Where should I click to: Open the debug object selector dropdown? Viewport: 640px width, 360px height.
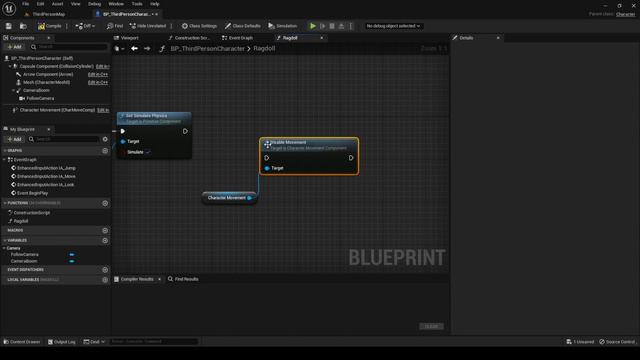click(x=393, y=26)
